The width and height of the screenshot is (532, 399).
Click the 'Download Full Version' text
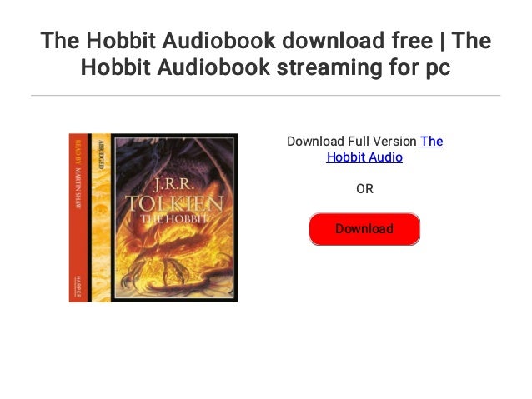(x=352, y=142)
